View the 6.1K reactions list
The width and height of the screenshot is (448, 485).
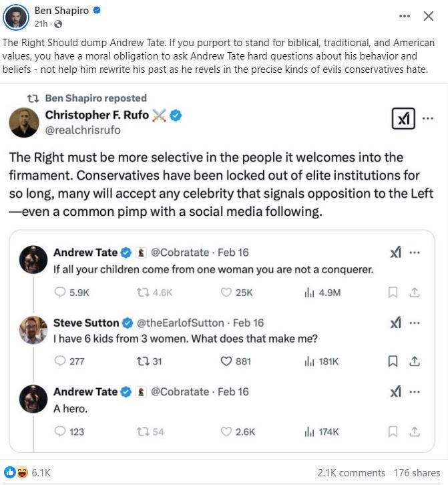coord(27,472)
